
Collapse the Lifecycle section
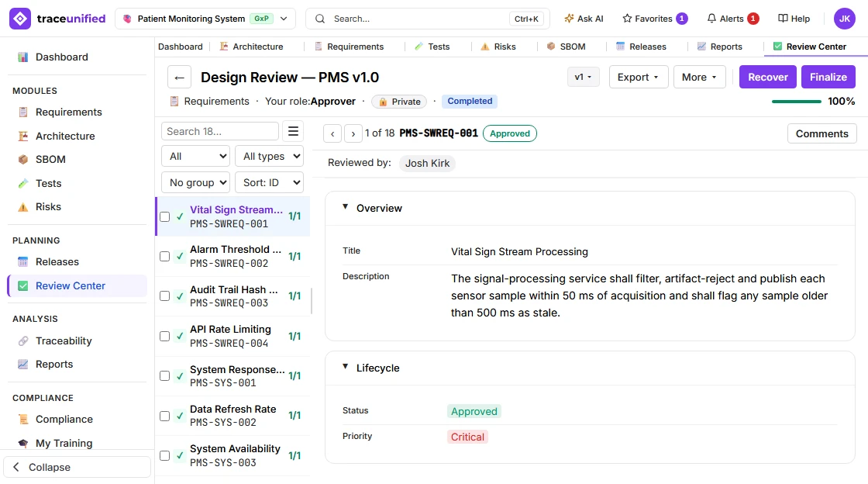click(346, 367)
